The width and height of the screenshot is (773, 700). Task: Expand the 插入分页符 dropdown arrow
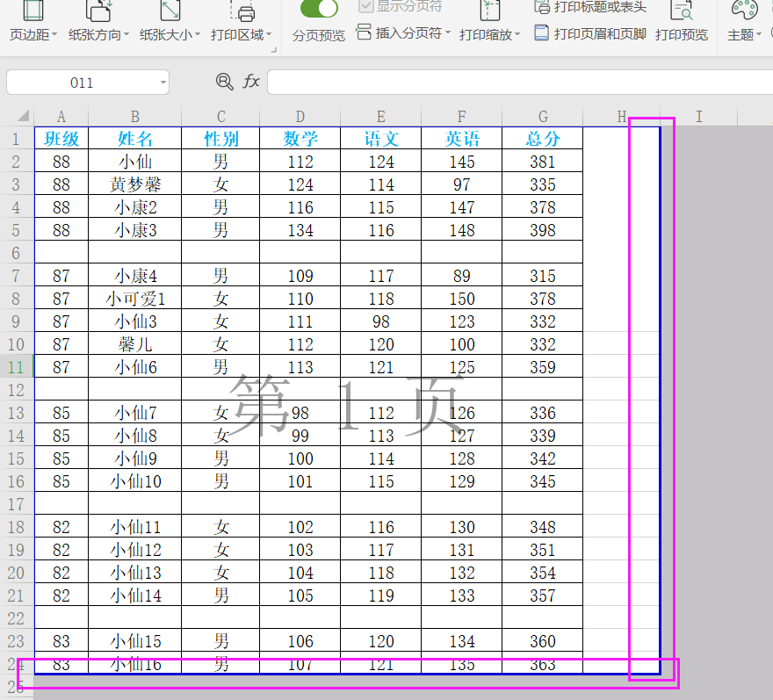pos(448,33)
